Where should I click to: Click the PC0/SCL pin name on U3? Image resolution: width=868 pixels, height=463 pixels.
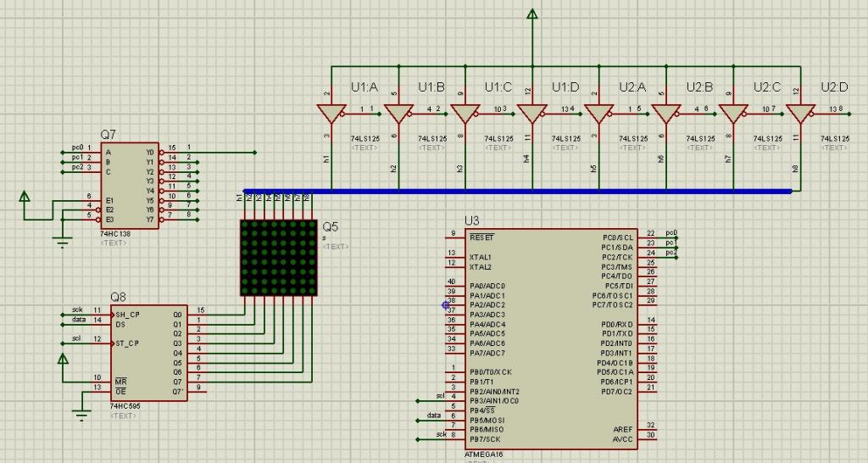point(618,237)
